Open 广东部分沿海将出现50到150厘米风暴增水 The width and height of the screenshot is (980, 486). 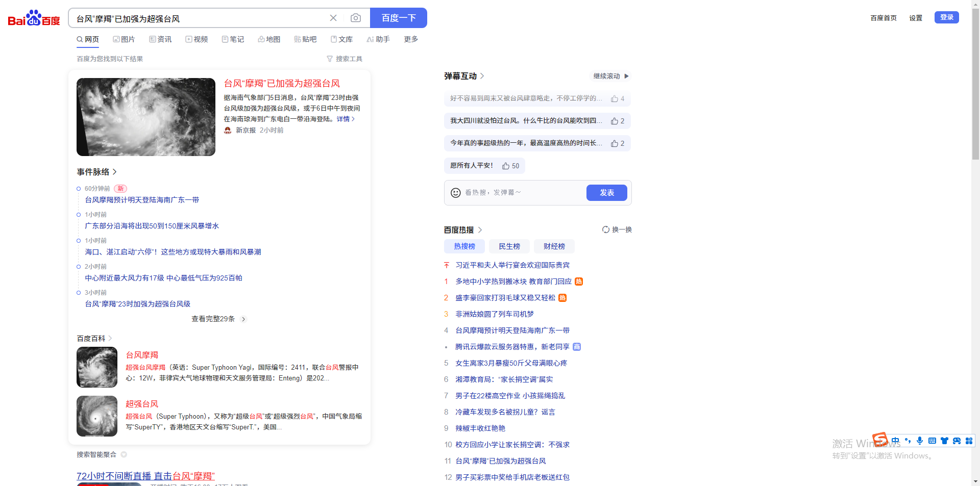coord(152,226)
